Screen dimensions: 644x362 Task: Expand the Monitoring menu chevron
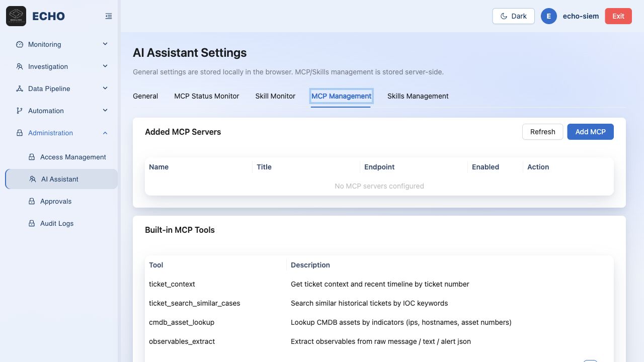pos(105,44)
